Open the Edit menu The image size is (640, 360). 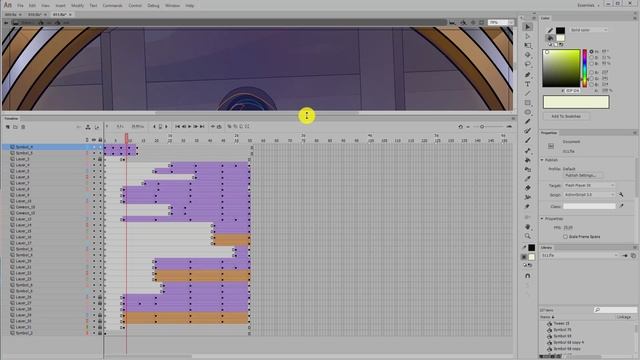click(32, 6)
